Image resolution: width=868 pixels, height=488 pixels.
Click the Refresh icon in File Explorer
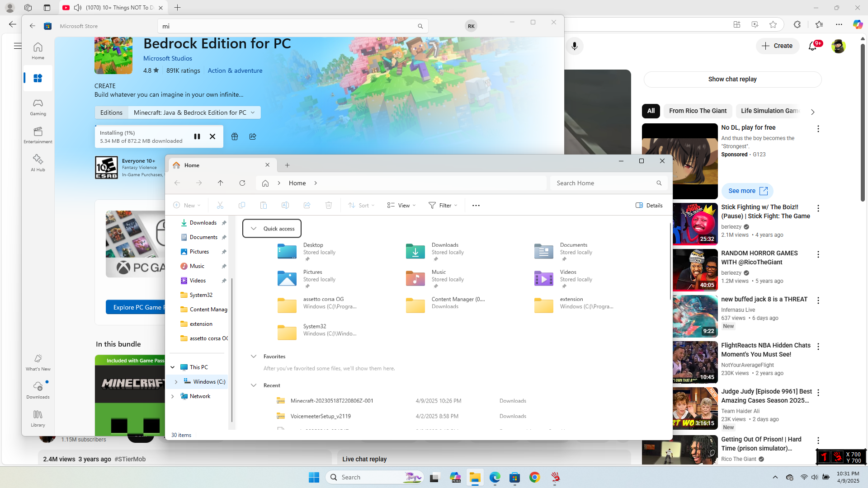click(242, 183)
